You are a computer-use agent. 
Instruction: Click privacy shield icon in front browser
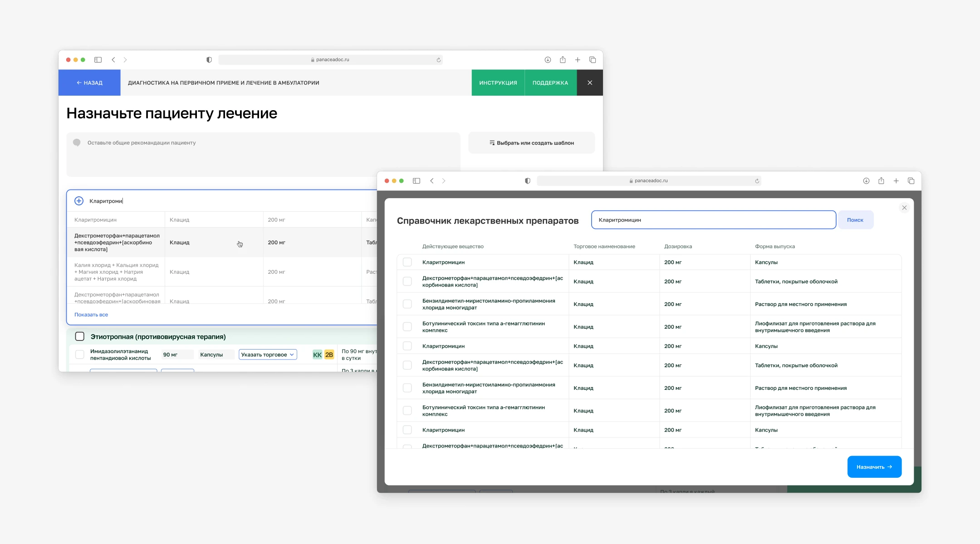(527, 181)
